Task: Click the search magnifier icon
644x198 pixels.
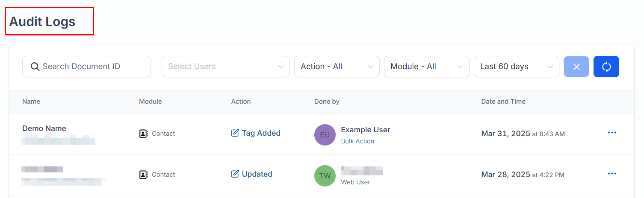Action: pyautogui.click(x=35, y=67)
